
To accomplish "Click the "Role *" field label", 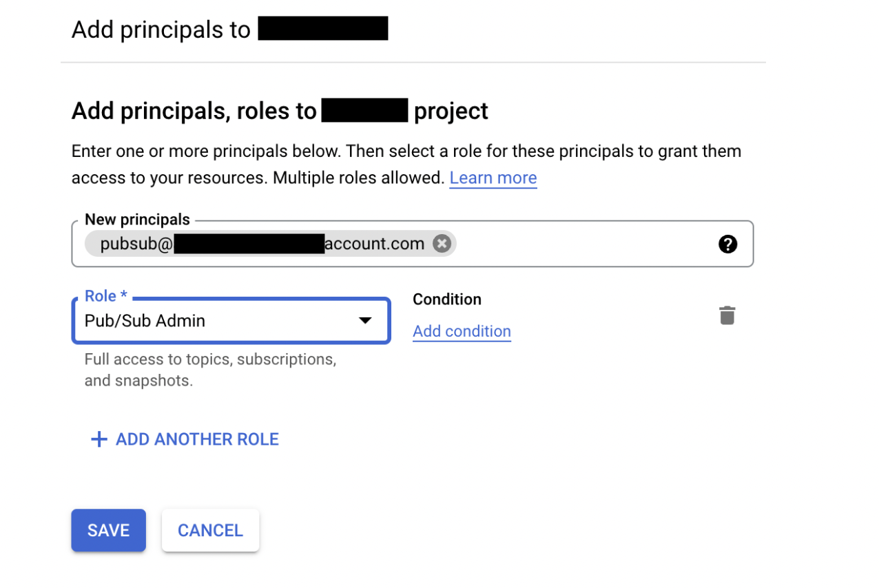I will click(105, 296).
